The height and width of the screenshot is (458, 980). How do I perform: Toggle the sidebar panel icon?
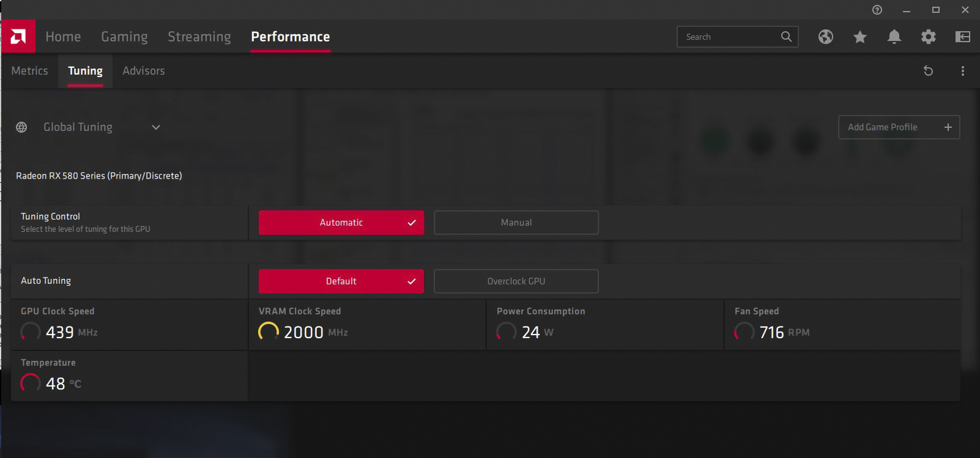[963, 37]
